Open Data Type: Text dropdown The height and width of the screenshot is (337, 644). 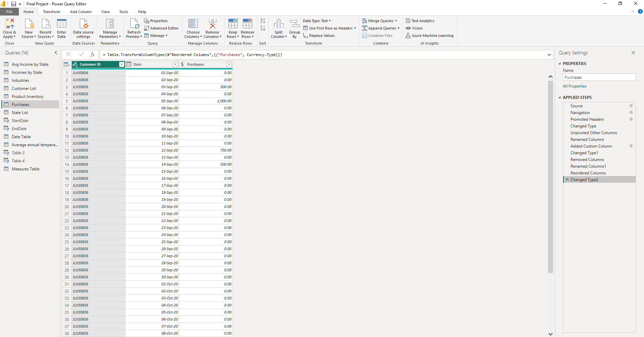click(317, 21)
